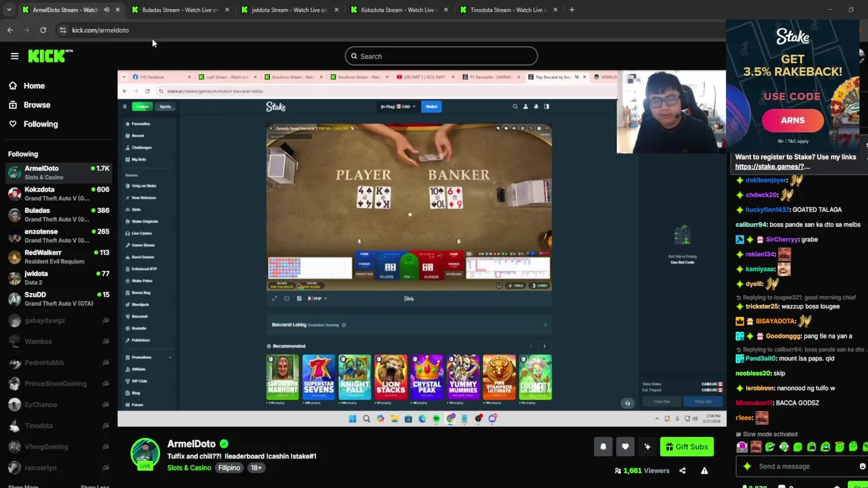The width and height of the screenshot is (868, 488).
Task: Open the browser tab search dropdown
Action: click(x=8, y=9)
